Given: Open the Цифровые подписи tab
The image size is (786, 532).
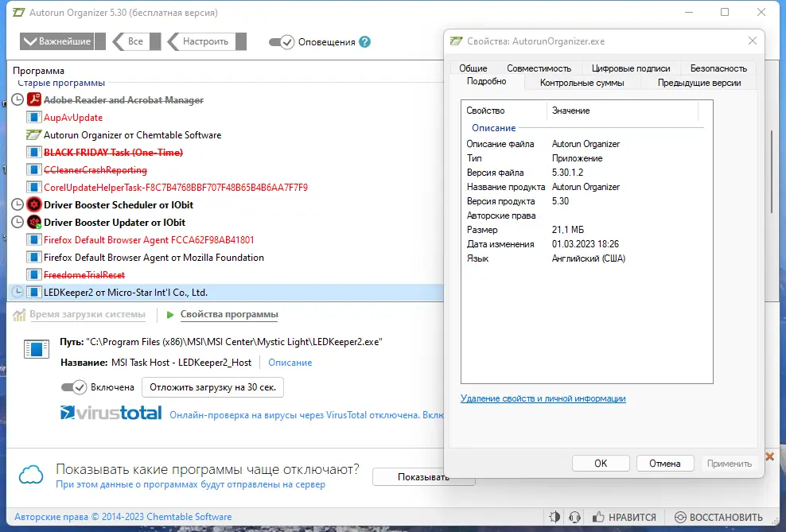Looking at the screenshot, I should (631, 68).
